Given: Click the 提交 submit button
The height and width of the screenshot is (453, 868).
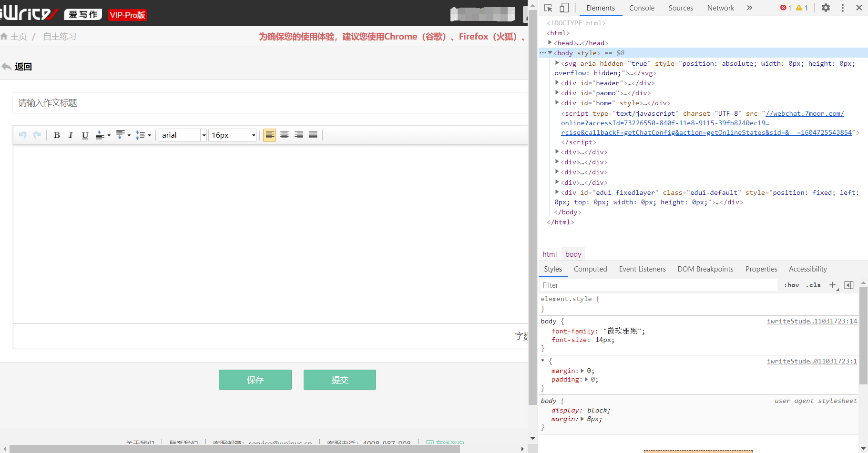Looking at the screenshot, I should (x=339, y=380).
